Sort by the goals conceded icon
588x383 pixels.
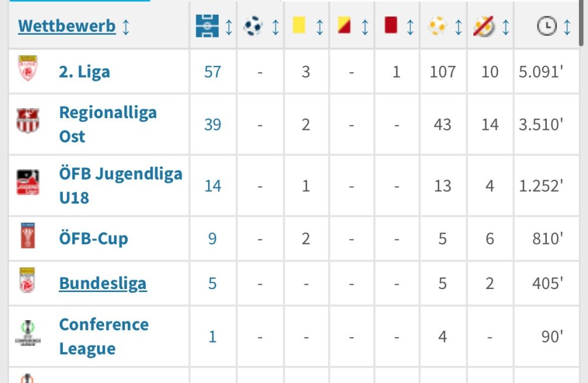437,26
